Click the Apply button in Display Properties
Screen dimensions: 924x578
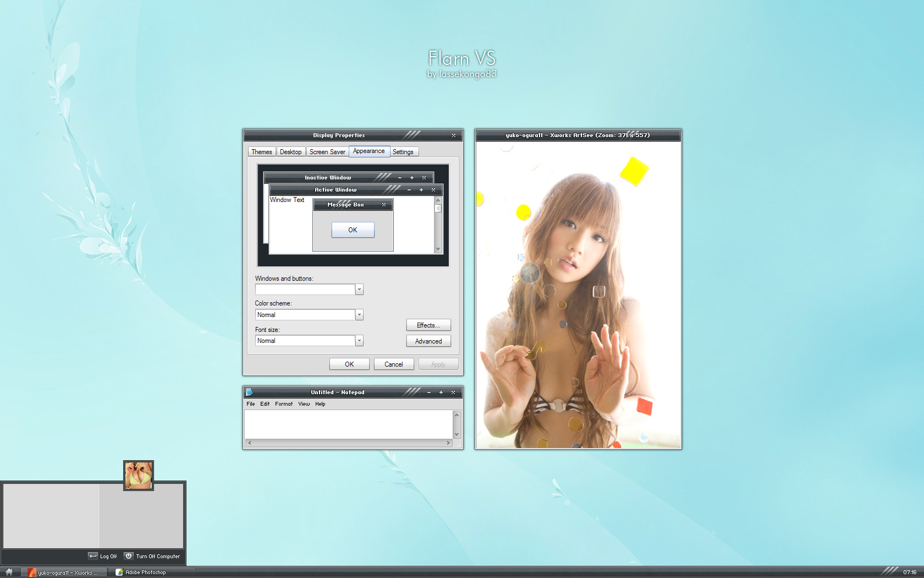coord(438,364)
